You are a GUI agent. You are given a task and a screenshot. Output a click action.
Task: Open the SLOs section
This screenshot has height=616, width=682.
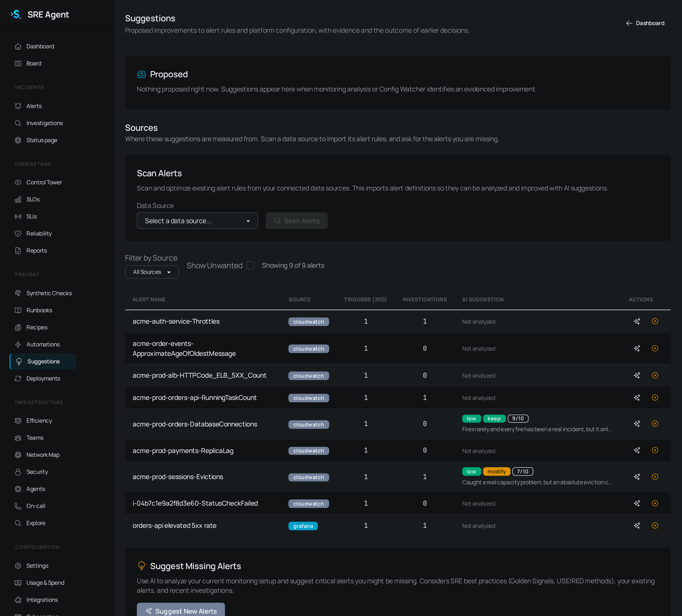point(33,199)
